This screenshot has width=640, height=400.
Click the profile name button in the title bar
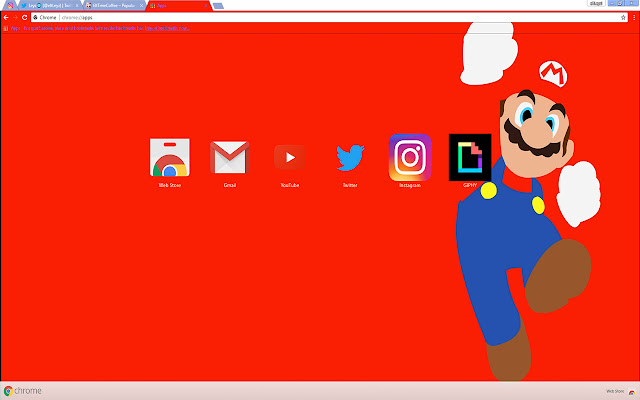(596, 3)
